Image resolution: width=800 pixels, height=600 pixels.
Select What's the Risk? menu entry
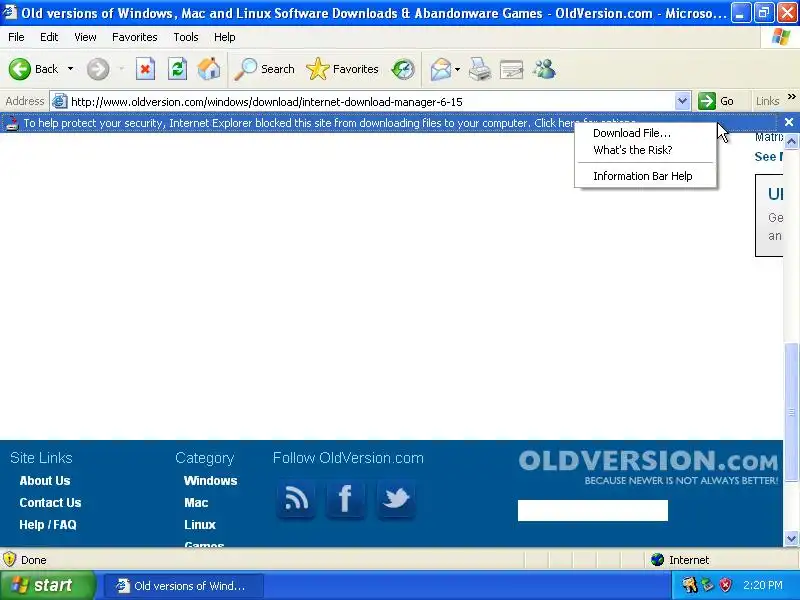pyautogui.click(x=633, y=150)
